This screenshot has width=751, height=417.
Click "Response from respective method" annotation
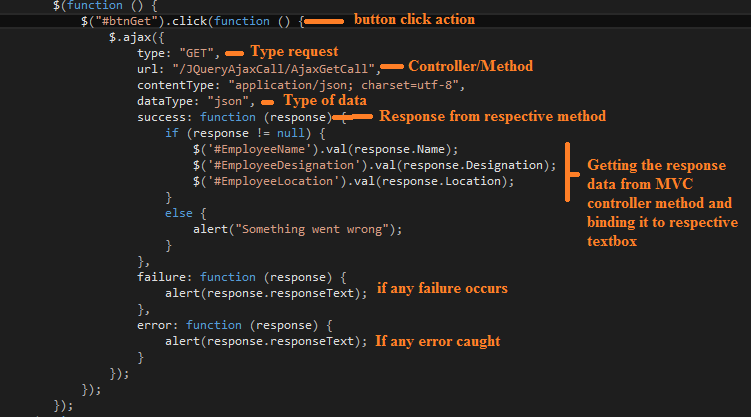[x=491, y=117]
